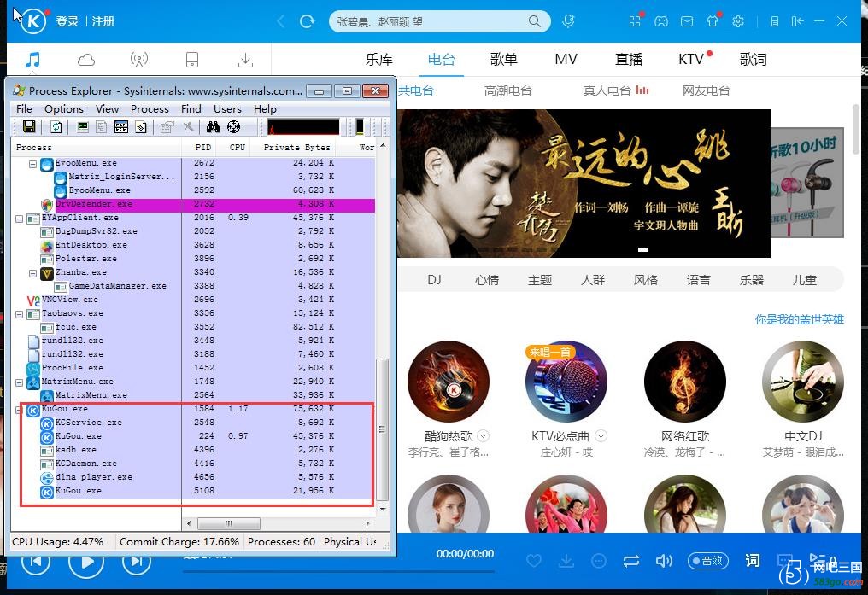Viewport: 868px width, 595px height.
Task: Open the Options menu in Process Explorer
Action: (x=63, y=108)
